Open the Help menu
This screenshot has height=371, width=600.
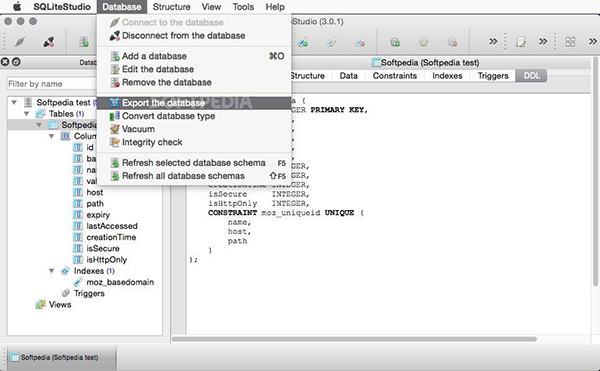pos(275,7)
